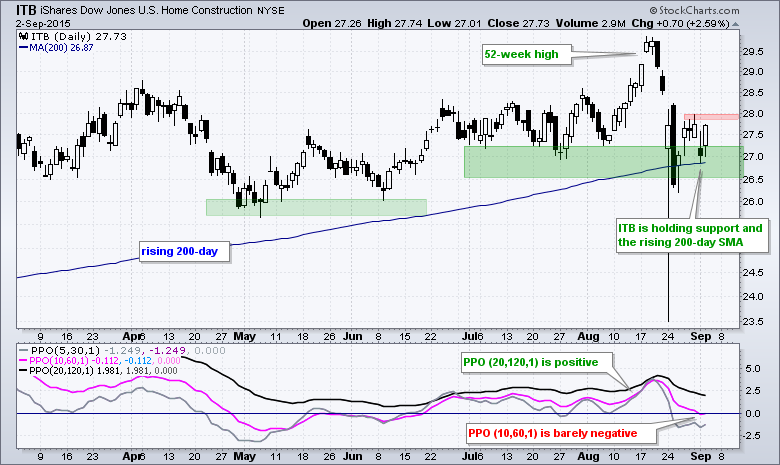
Task: Click the 23.5 price axis label
Action: click(x=752, y=322)
